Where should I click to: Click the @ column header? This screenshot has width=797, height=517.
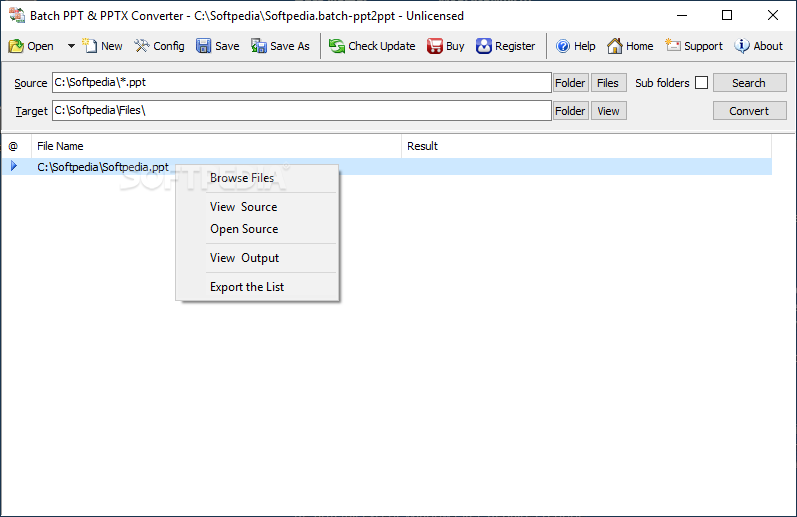[x=16, y=146]
